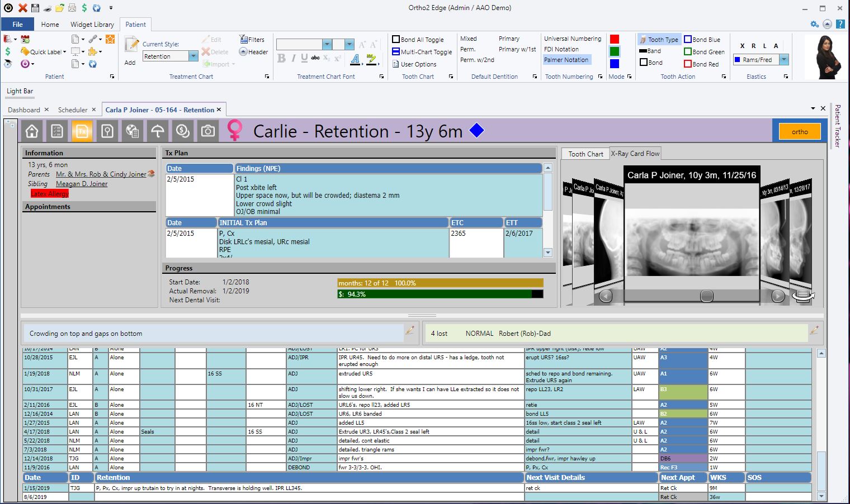Select the red Mode color swatch
This screenshot has height=504, width=850.
click(615, 39)
